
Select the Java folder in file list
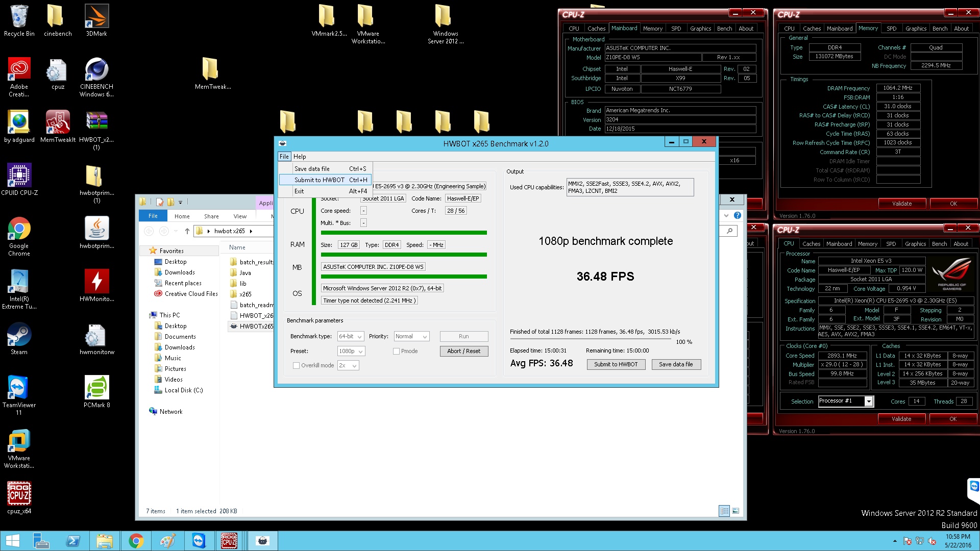[245, 273]
